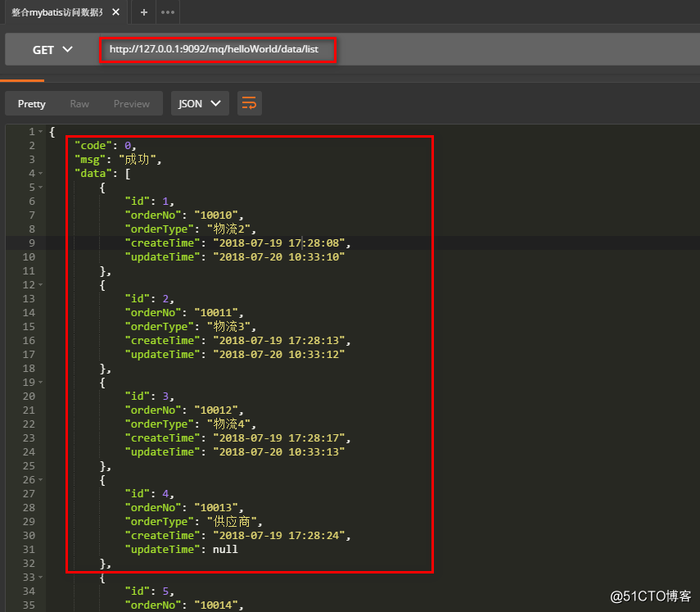700x612 pixels.
Task: Click the "orderType": "供应商" line
Action: point(194,521)
